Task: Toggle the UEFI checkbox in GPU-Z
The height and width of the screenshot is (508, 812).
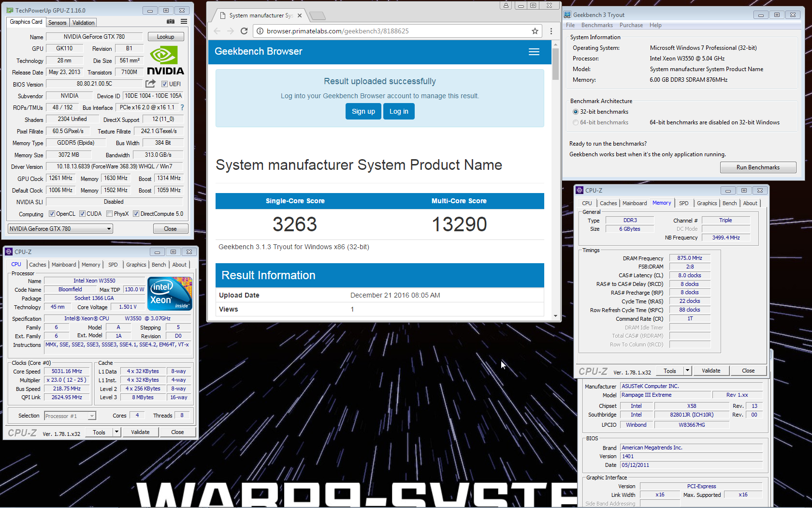Action: (x=164, y=84)
